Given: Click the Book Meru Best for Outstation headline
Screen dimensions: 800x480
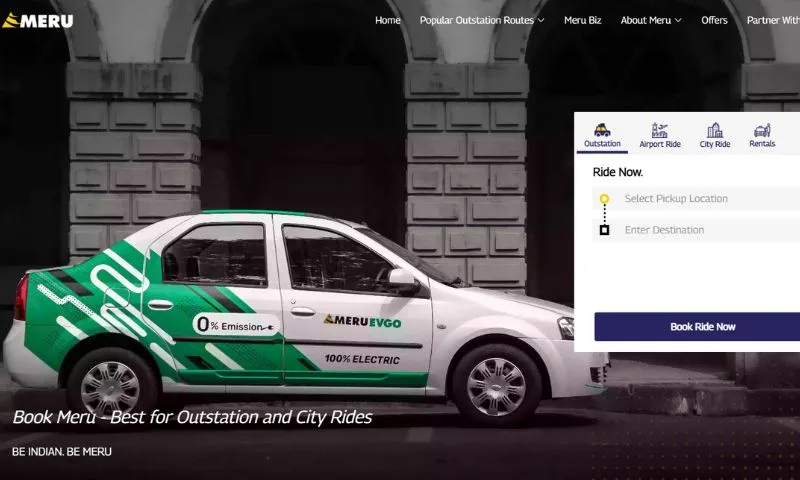Looking at the screenshot, I should click(x=192, y=417).
